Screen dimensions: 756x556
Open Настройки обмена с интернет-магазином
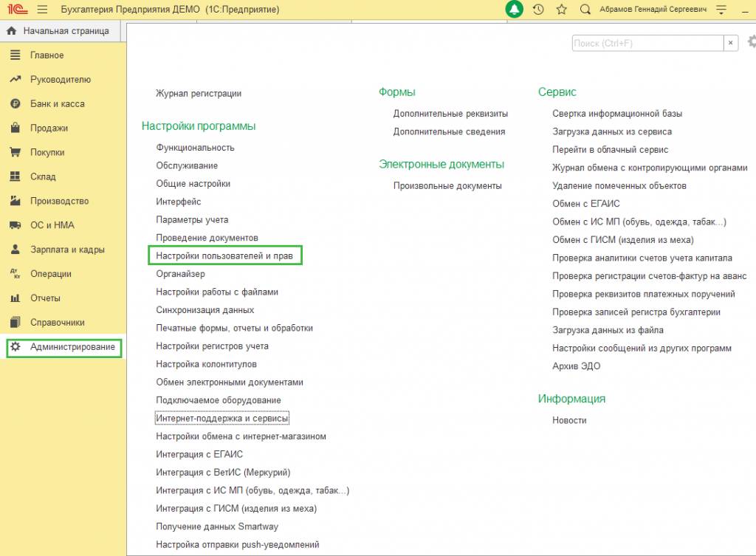pyautogui.click(x=241, y=436)
